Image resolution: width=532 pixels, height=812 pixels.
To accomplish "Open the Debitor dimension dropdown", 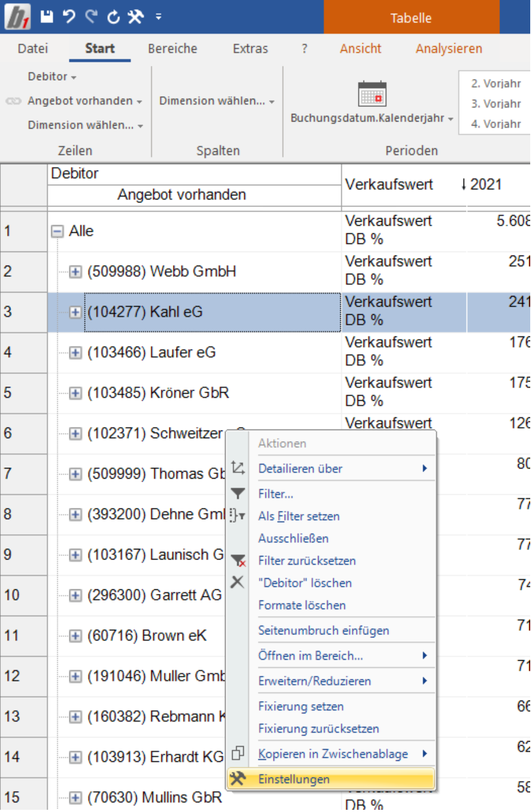I will 52,77.
